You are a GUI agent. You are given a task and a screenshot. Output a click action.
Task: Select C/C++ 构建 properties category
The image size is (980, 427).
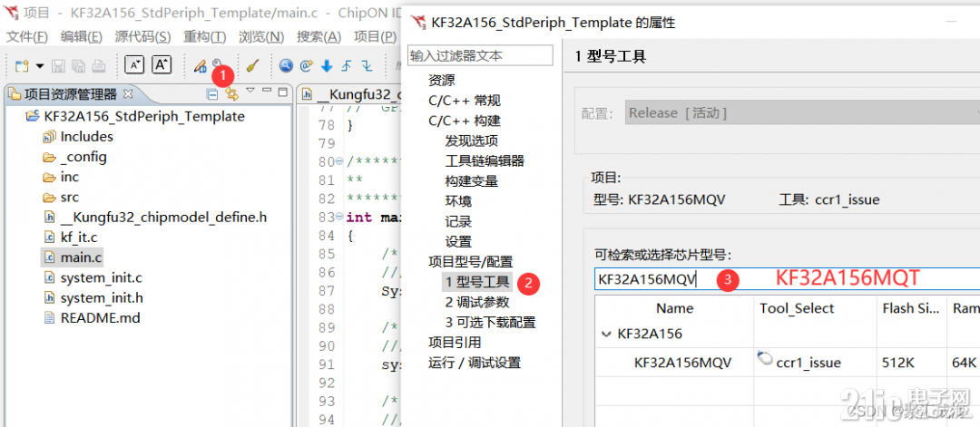point(465,121)
